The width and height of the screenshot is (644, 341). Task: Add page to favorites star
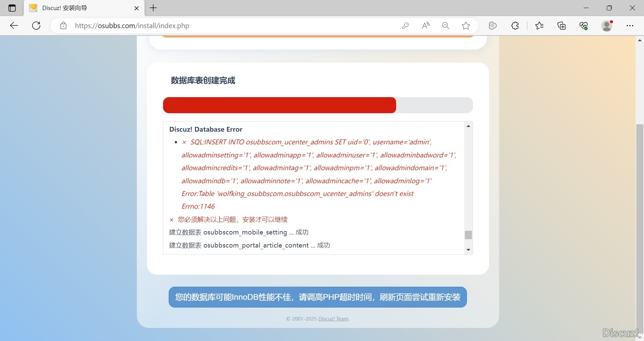[x=466, y=26]
